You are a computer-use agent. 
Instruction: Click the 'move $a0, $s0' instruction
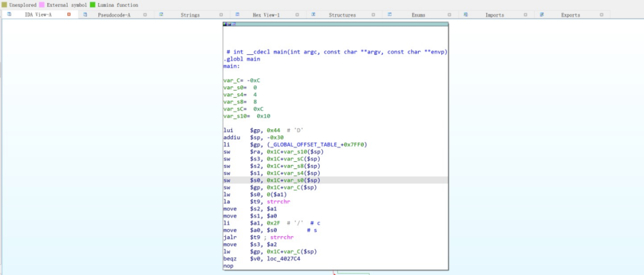270,230
